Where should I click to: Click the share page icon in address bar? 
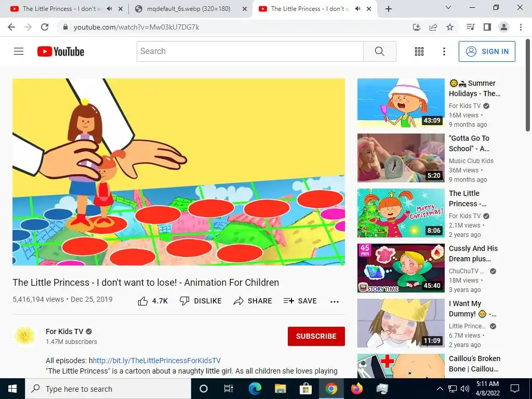[x=433, y=27]
